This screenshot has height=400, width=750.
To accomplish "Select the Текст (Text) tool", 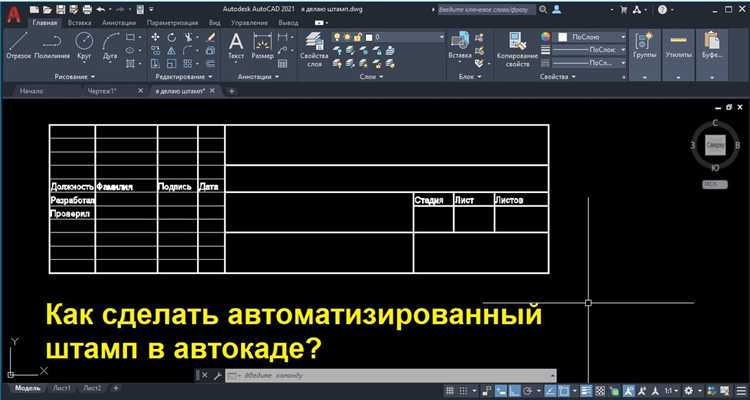I will click(236, 46).
